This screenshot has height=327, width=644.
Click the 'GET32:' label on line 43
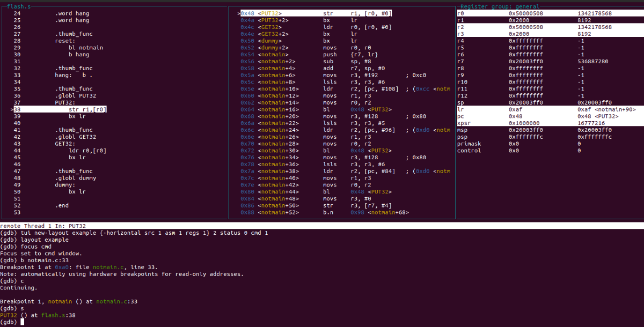(65, 144)
